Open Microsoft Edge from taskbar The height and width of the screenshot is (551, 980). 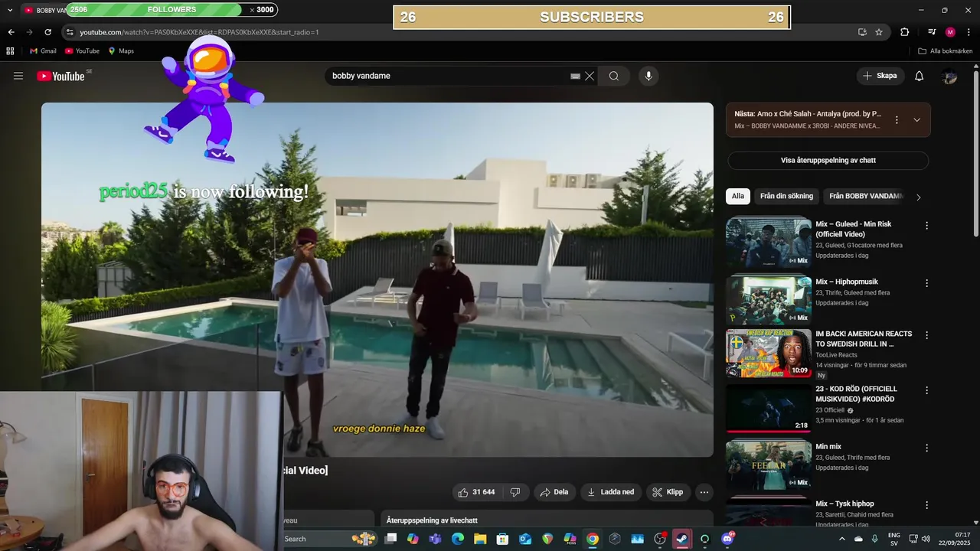457,539
